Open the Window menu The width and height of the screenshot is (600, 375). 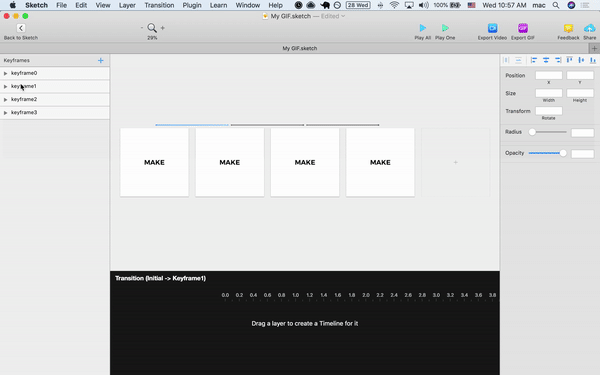[x=248, y=5]
